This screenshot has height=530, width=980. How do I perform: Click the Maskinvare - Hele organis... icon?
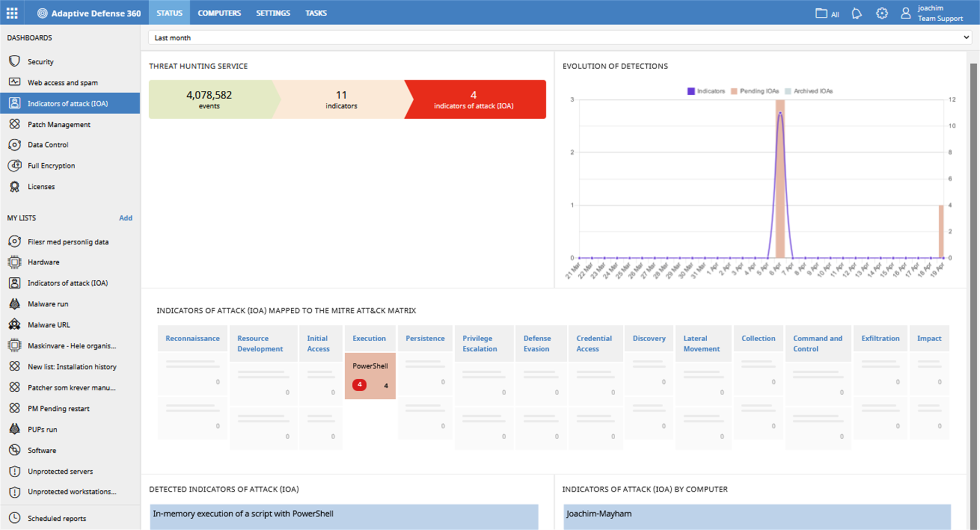(15, 346)
